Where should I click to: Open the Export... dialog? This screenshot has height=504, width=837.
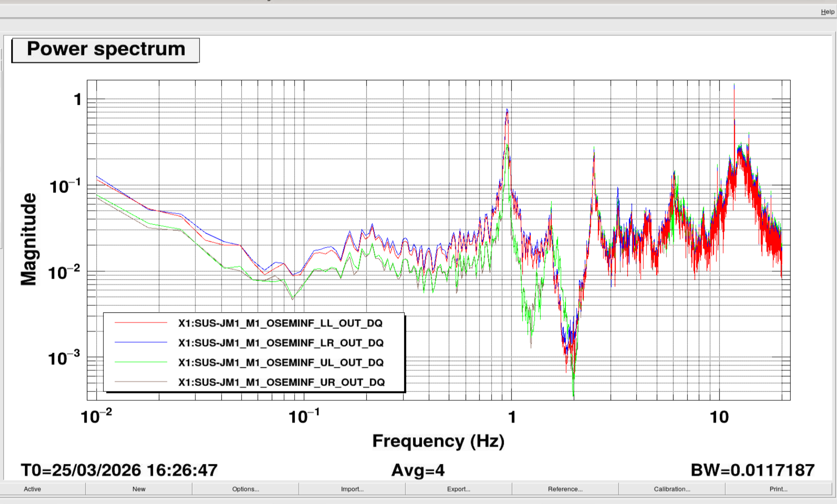coord(458,489)
